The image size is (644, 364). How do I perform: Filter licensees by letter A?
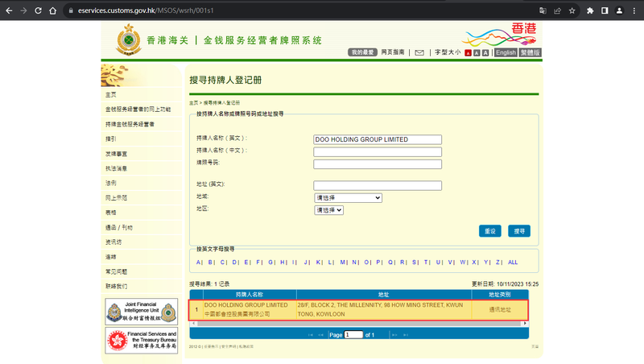[198, 262]
